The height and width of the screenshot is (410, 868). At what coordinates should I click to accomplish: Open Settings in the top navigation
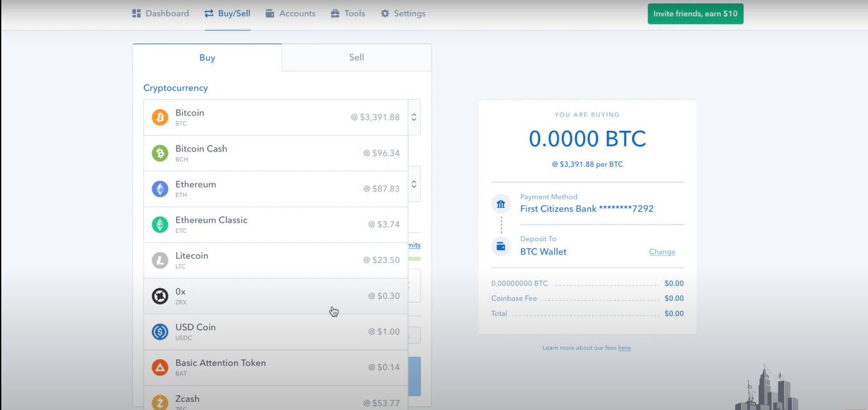point(403,13)
